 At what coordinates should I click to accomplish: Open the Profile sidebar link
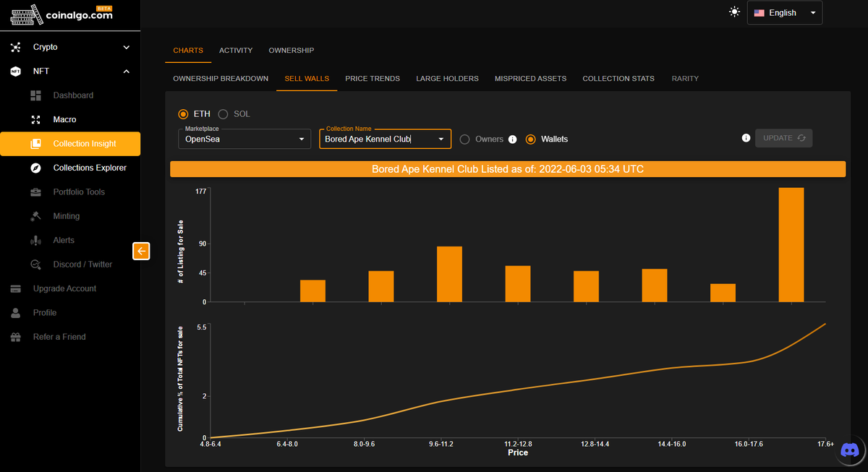[x=70, y=313]
